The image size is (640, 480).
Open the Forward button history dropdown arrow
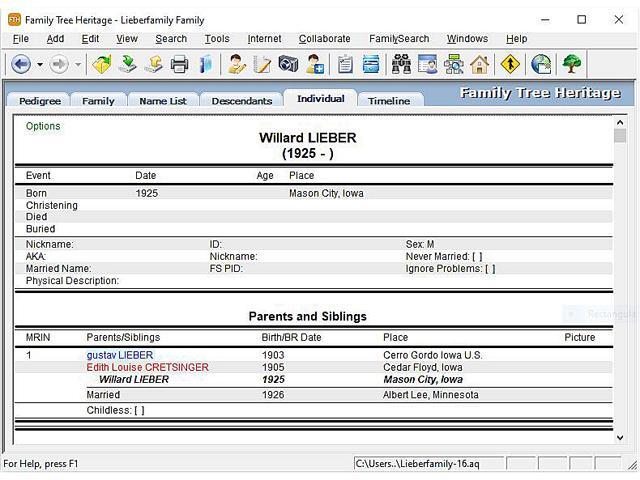coord(78,65)
